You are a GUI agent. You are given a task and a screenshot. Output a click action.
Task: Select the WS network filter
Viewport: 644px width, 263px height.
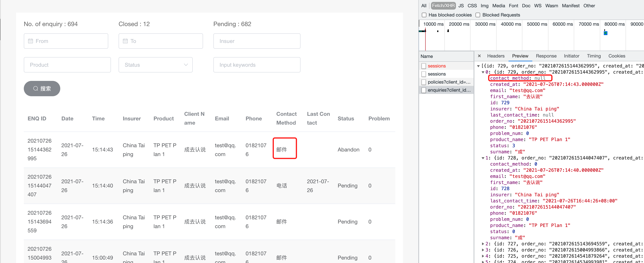pyautogui.click(x=538, y=6)
